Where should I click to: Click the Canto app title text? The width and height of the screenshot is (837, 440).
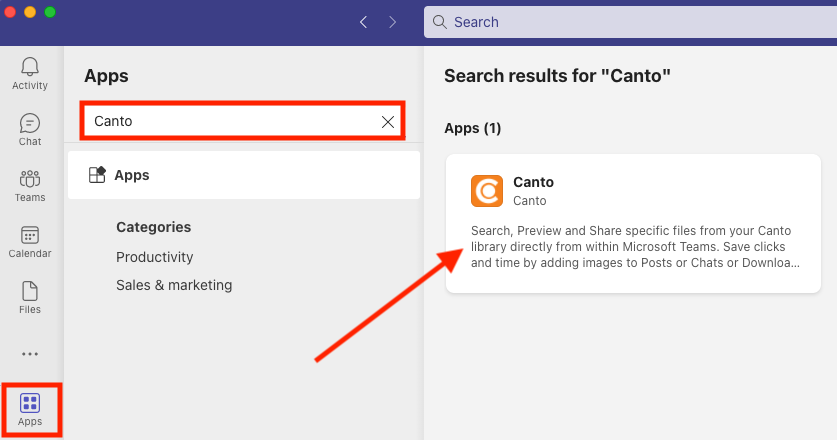pyautogui.click(x=533, y=182)
